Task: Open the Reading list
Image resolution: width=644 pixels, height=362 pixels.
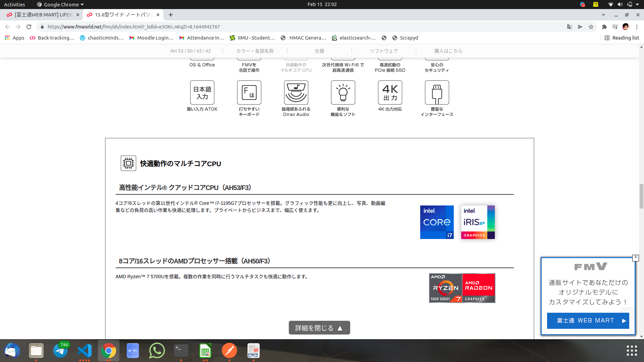Action: 622,38
